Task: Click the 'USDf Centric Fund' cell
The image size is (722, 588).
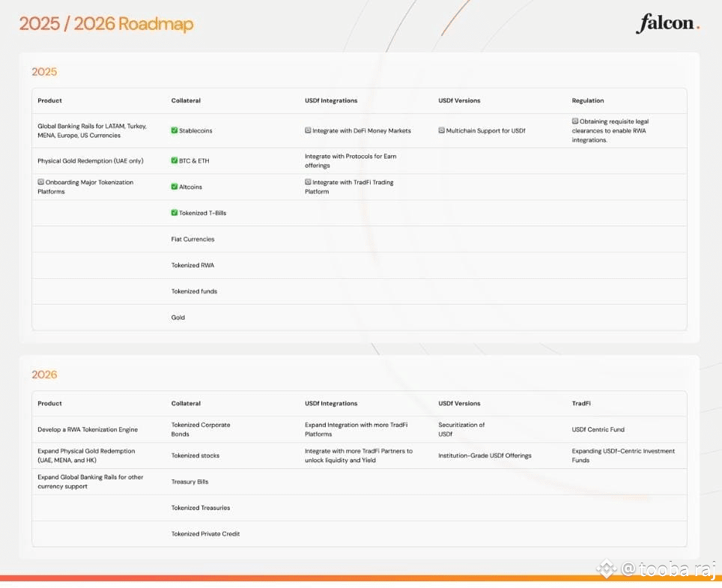Action: pyautogui.click(x=598, y=430)
